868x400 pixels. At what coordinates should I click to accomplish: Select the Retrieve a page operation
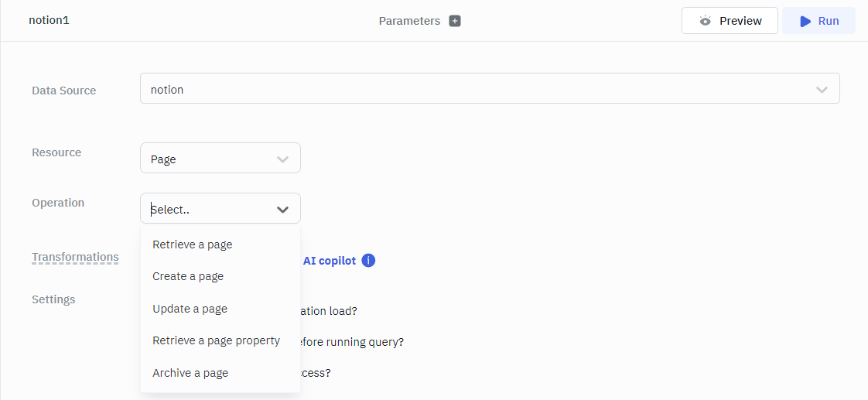tap(193, 244)
